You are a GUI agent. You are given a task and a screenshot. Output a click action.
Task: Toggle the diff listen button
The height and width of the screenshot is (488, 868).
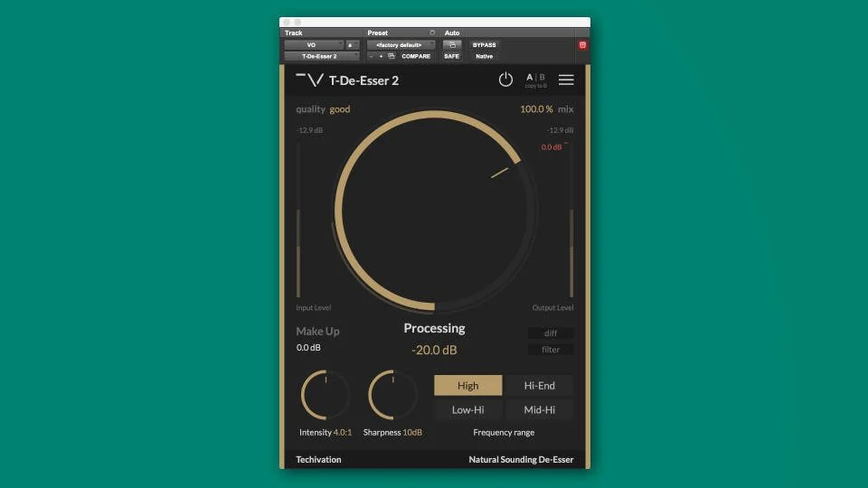(551, 333)
